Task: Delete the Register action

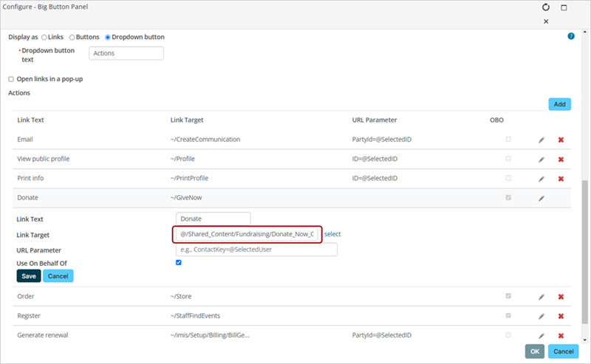Action: point(561,316)
